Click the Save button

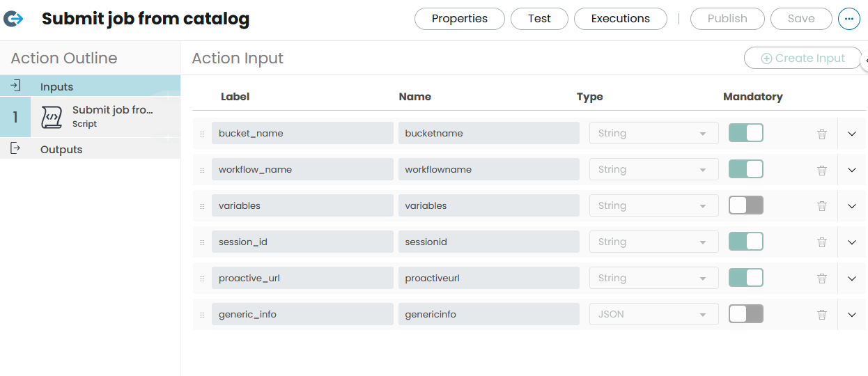pos(801,19)
